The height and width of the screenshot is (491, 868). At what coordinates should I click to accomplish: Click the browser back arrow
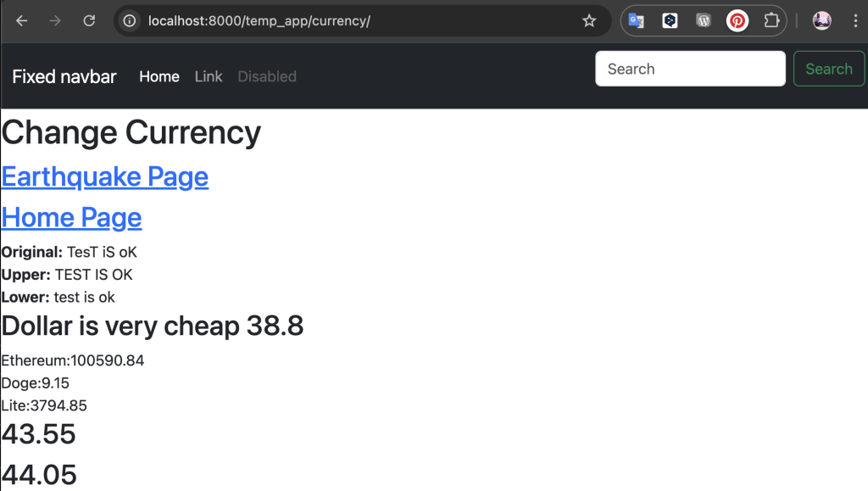[x=22, y=21]
